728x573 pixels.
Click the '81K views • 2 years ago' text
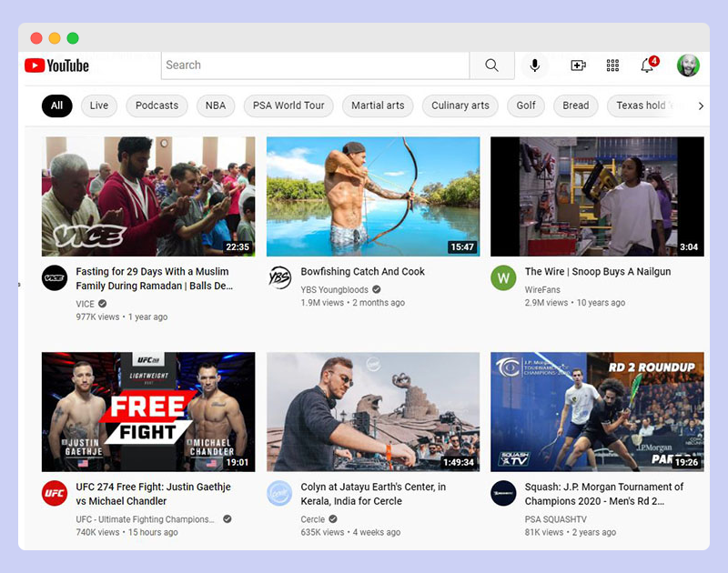tap(571, 532)
